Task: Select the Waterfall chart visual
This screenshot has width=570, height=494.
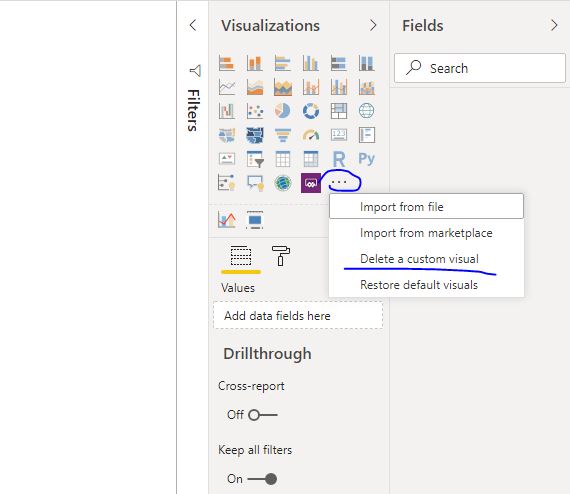Action: click(x=227, y=111)
